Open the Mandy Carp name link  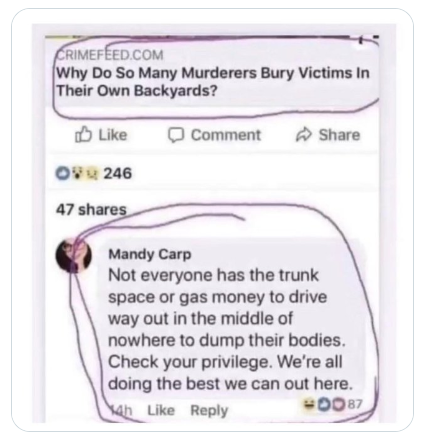point(150,254)
